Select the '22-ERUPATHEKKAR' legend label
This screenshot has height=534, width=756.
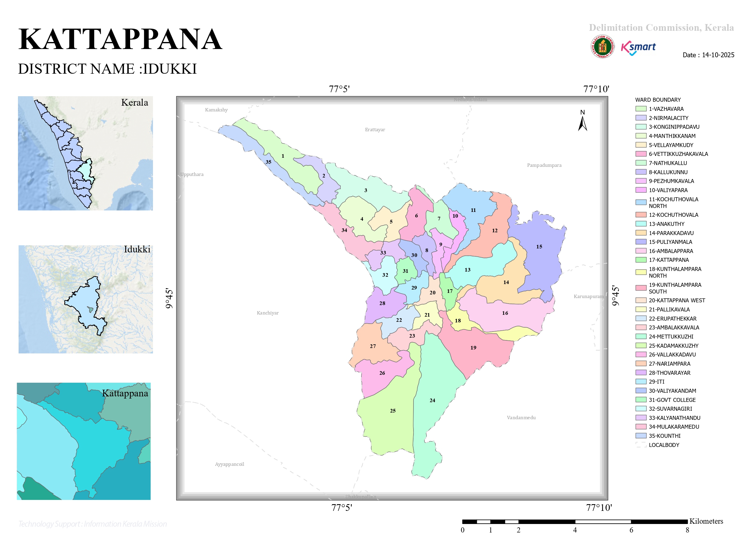673,318
